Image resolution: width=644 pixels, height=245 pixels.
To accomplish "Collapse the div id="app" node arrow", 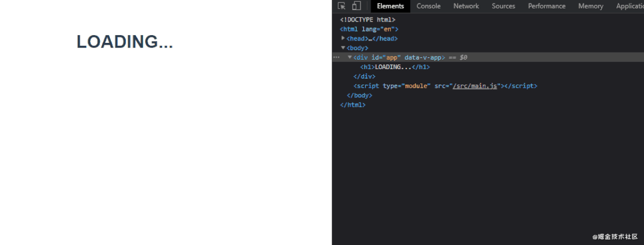I will [x=350, y=57].
